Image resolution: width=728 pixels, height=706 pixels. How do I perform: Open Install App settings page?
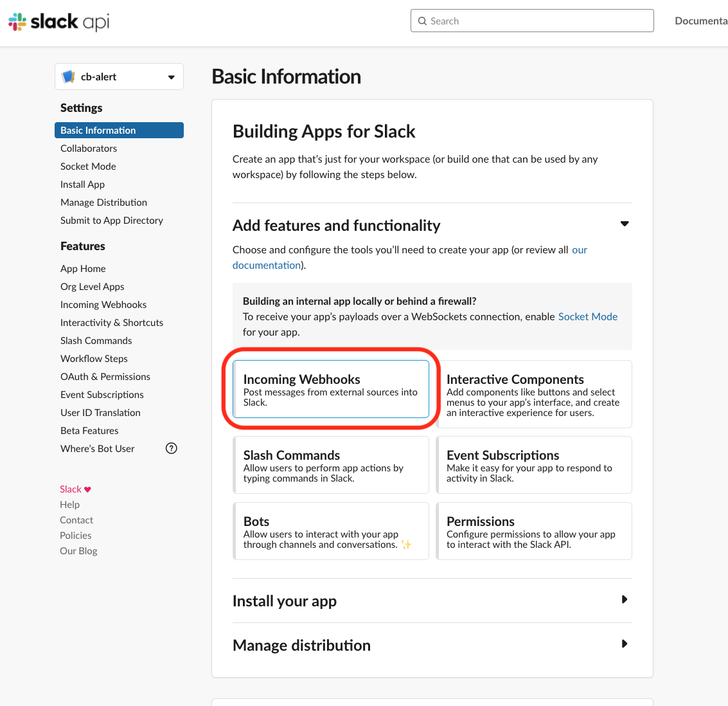coord(83,185)
